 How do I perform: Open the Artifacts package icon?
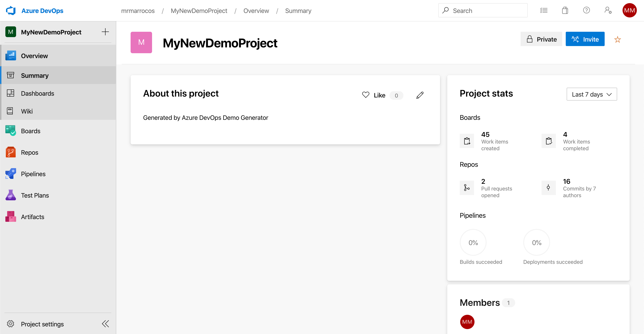pos(11,217)
